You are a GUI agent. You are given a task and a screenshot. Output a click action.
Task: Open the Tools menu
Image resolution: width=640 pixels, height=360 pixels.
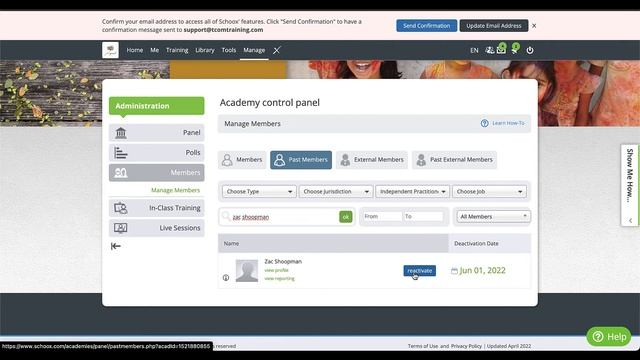[229, 50]
